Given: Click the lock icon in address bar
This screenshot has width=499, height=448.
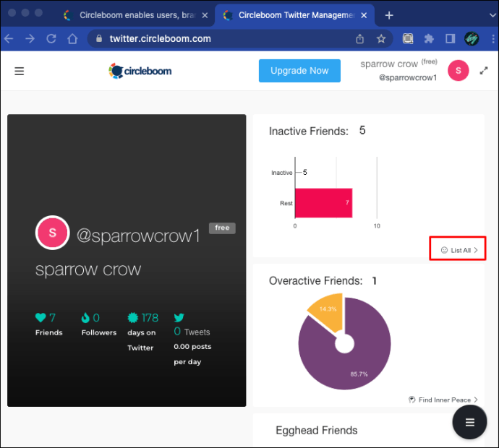Looking at the screenshot, I should pos(99,39).
